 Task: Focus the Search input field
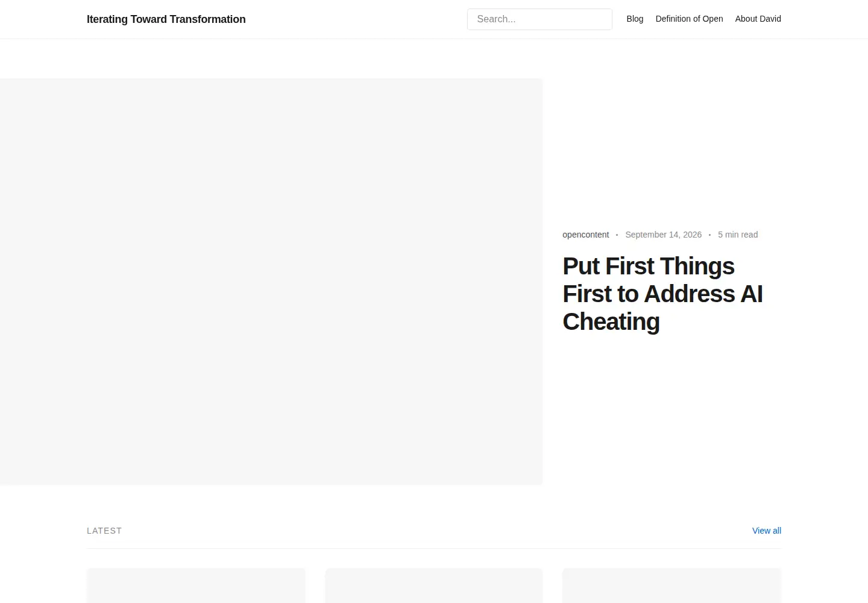539,19
